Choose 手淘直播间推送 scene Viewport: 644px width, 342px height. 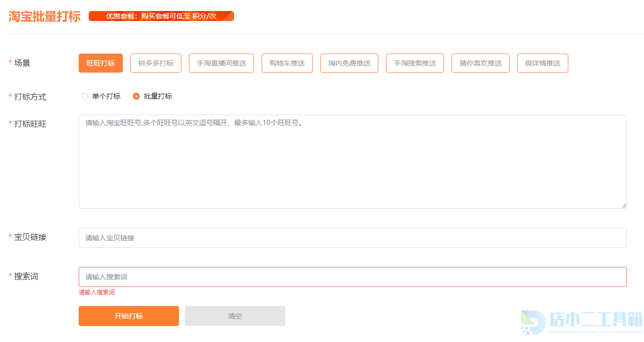click(x=222, y=63)
